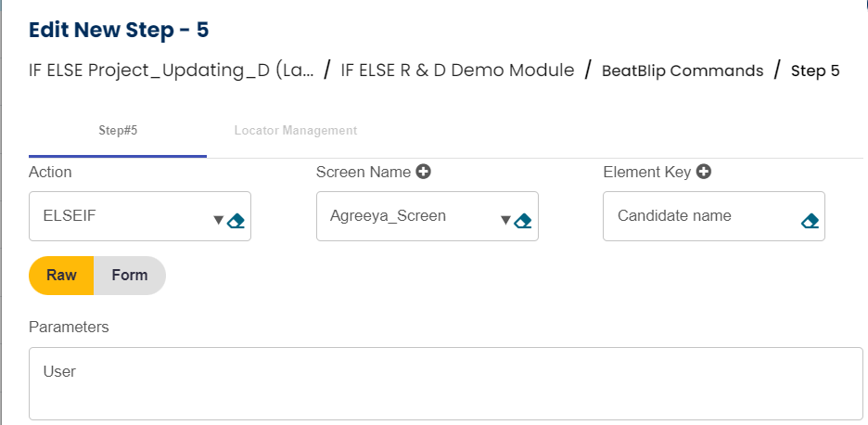Image resolution: width=868 pixels, height=425 pixels.
Task: Click into the Parameters text area
Action: pos(445,383)
